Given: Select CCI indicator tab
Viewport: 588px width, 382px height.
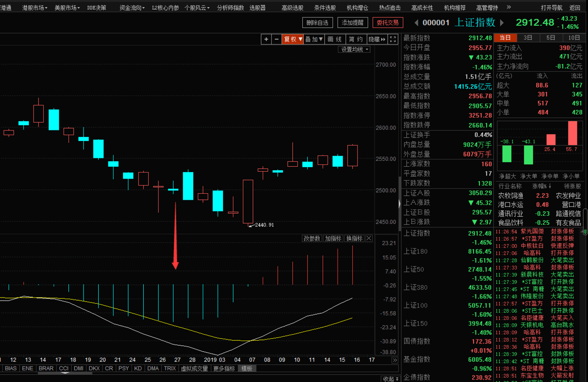Looking at the screenshot, I should tap(63, 368).
